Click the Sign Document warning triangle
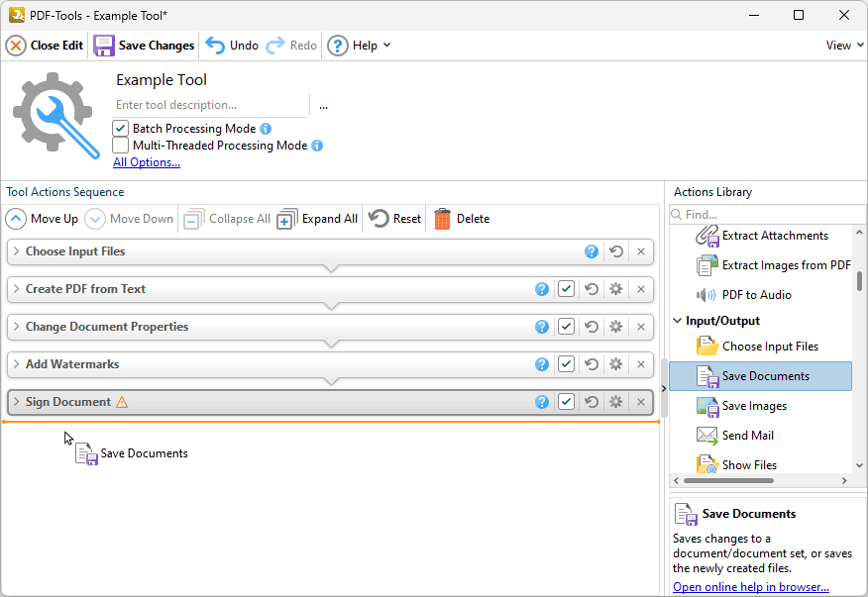Image resolution: width=868 pixels, height=597 pixels. tap(122, 402)
